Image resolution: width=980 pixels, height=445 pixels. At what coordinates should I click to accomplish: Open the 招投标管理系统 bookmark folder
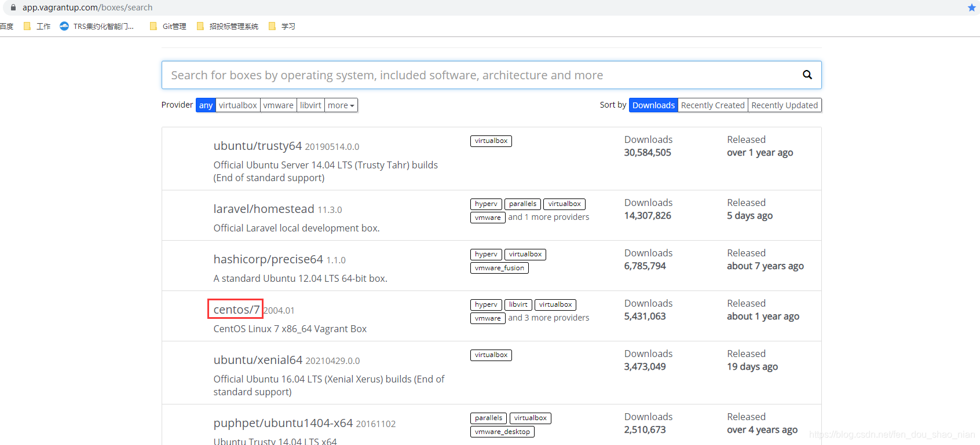click(x=228, y=26)
